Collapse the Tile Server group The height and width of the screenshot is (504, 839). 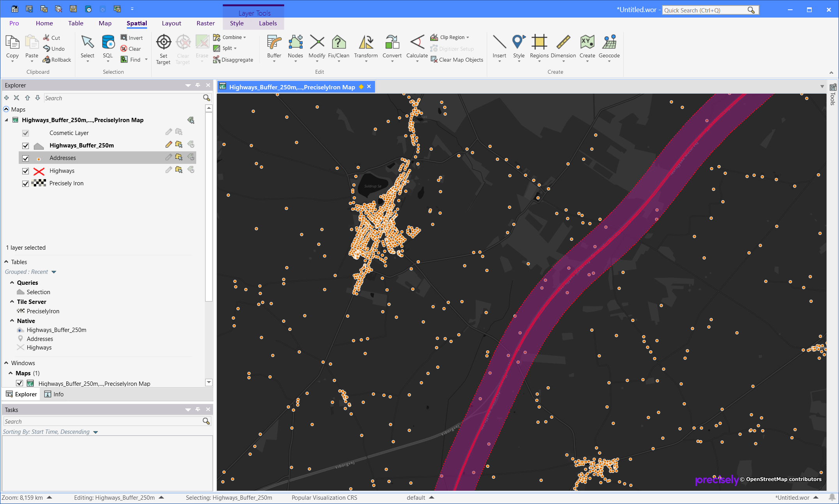[12, 302]
